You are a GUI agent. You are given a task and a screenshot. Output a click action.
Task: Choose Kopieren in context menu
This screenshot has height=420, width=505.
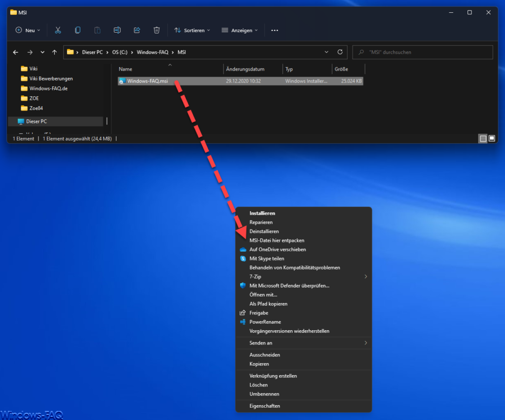pos(304,364)
